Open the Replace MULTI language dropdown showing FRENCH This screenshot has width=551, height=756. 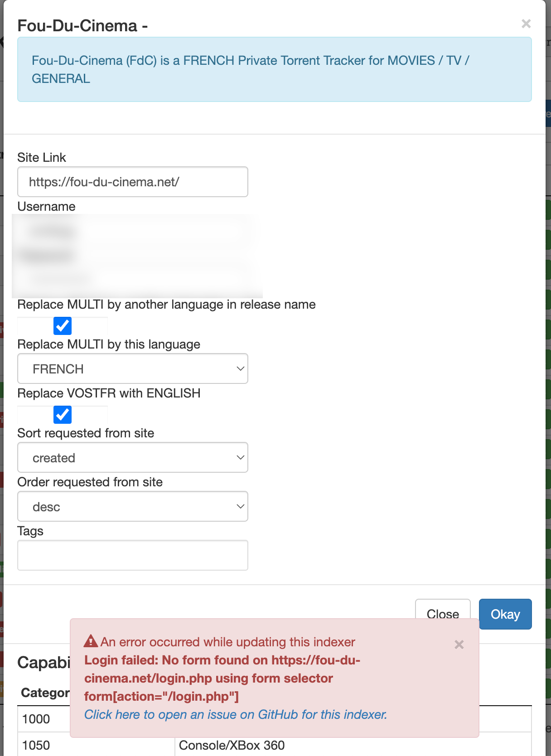click(x=133, y=368)
